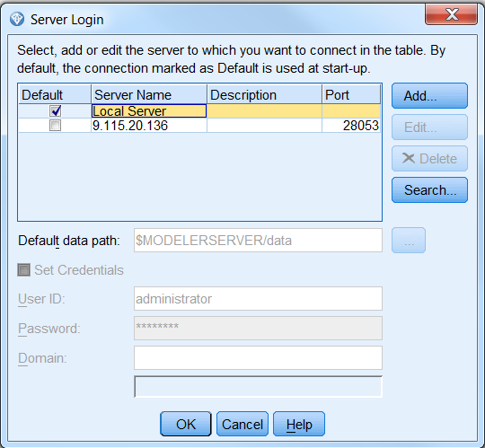Toggle the Set Credentials checkbox

coord(24,270)
